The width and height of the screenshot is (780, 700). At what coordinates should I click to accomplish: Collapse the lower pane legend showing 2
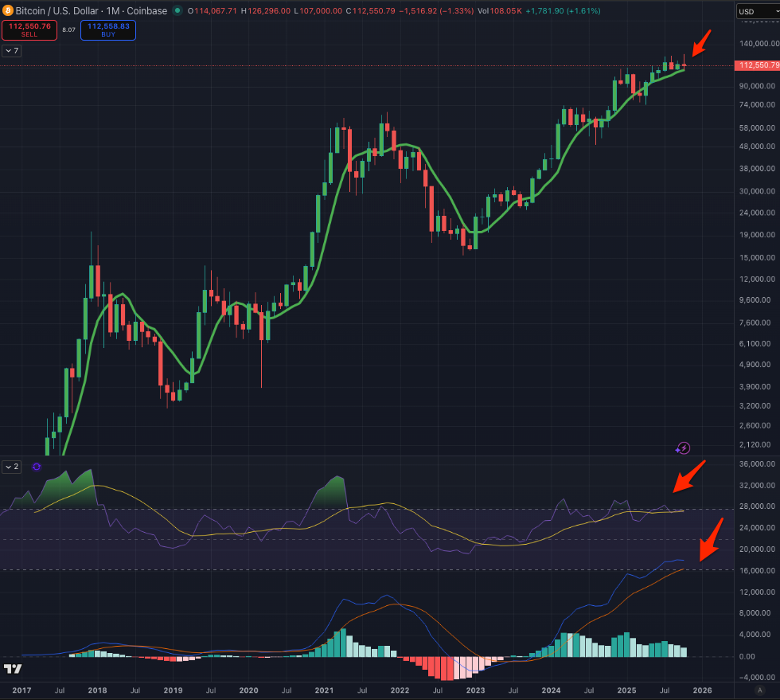[x=11, y=467]
